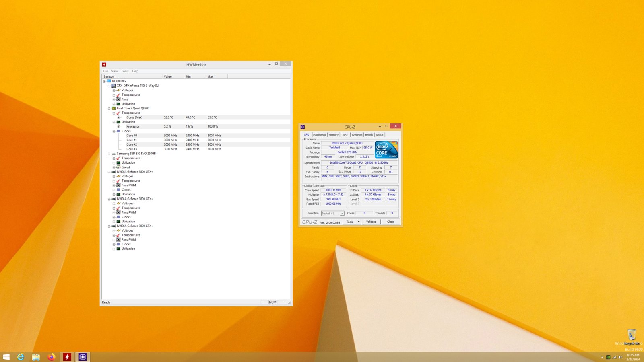644x362 pixels.
Task: Collapse the Samsung SSD 850 EVO 250GB node
Action: pos(109,154)
